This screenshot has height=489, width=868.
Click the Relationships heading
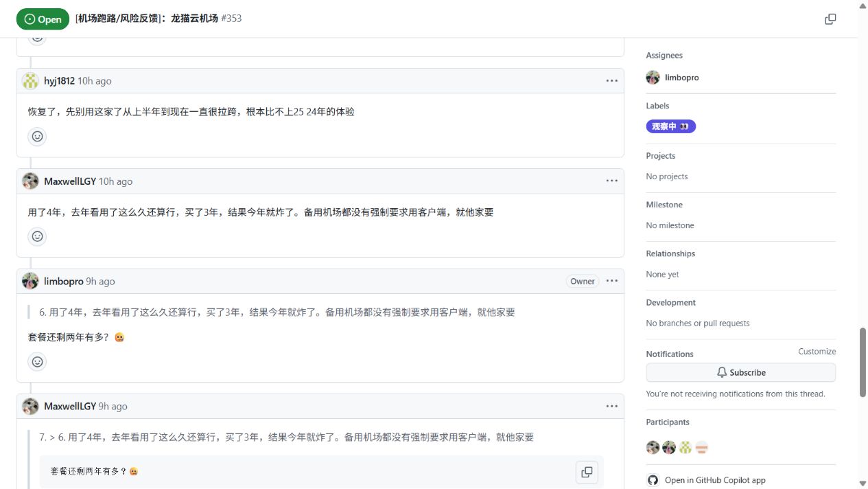(670, 253)
